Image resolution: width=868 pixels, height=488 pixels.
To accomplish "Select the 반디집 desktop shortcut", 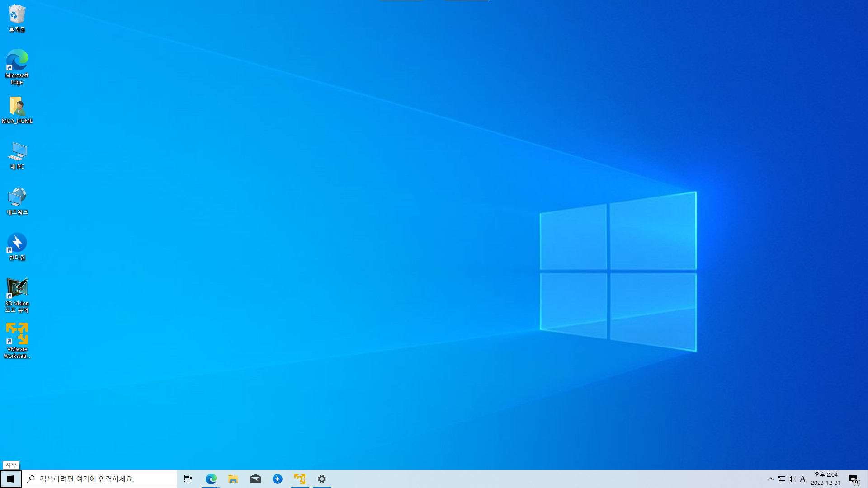I will pos(17,247).
